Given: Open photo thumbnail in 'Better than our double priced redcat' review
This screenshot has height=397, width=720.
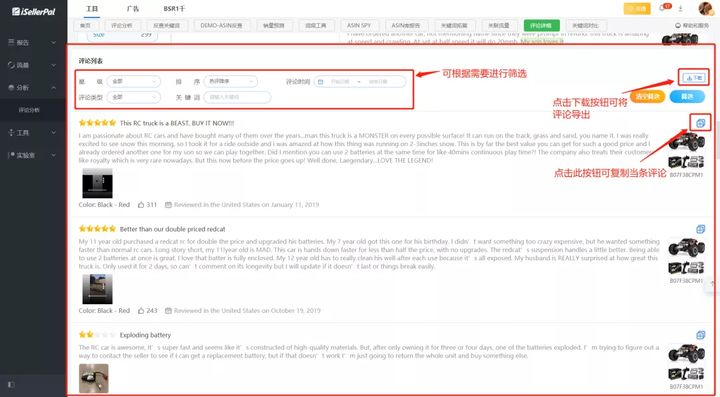Looking at the screenshot, I should 97,289.
